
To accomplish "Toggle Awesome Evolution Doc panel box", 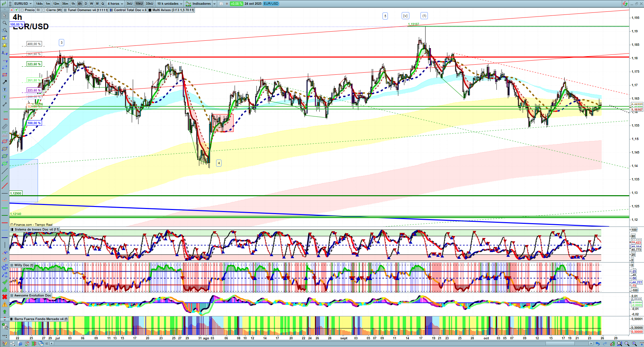I will click(12, 296).
